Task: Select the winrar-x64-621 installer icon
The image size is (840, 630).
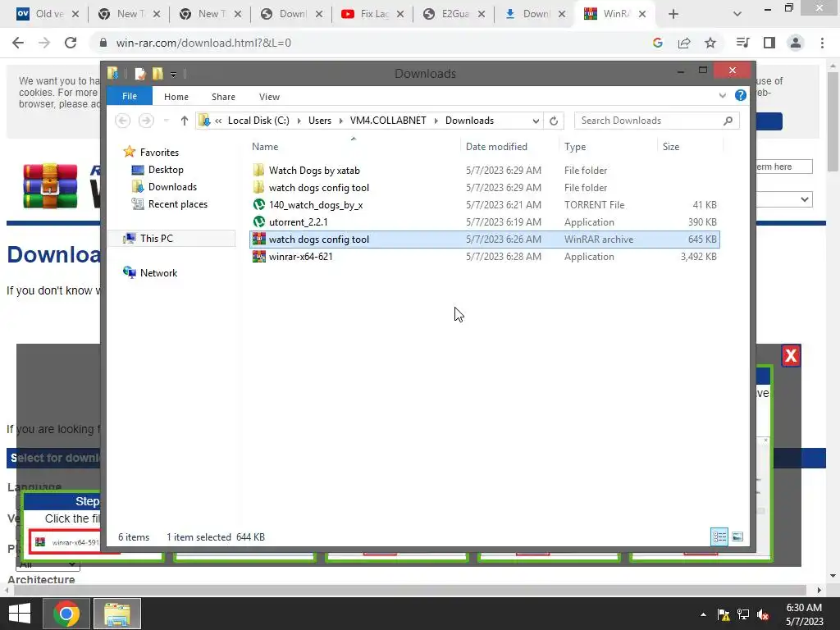Action: coord(258,257)
